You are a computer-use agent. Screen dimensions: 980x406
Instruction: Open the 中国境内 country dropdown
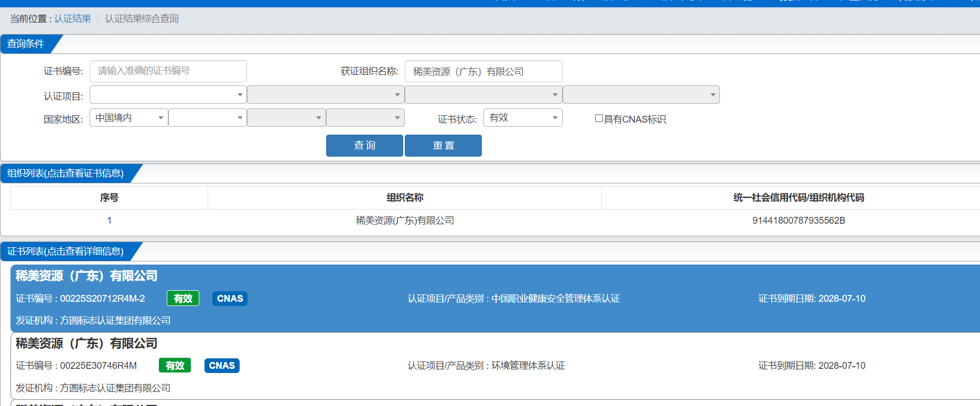coord(129,118)
